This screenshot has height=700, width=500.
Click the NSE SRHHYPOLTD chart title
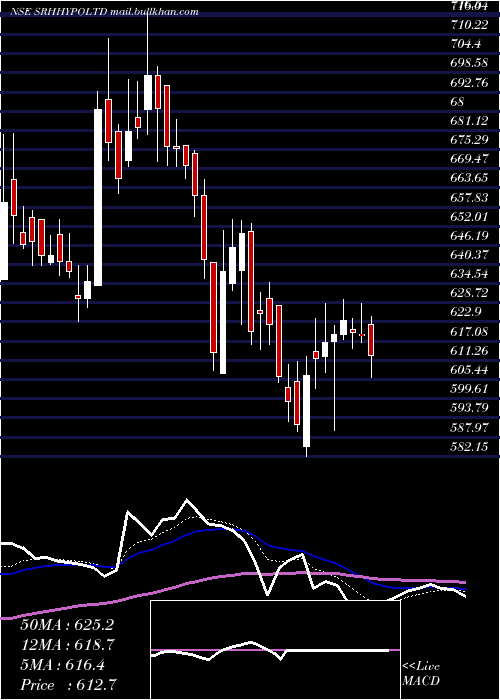tap(58, 12)
